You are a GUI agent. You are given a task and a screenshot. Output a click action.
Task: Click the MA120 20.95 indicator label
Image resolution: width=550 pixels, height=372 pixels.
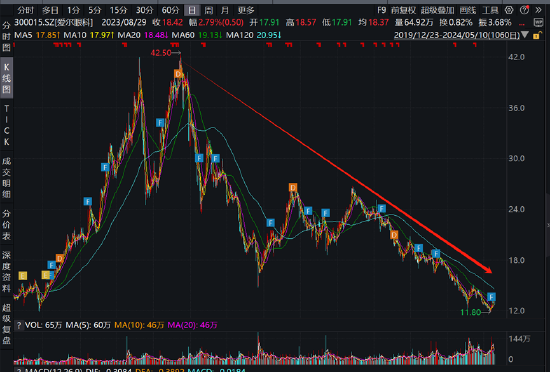pos(254,35)
